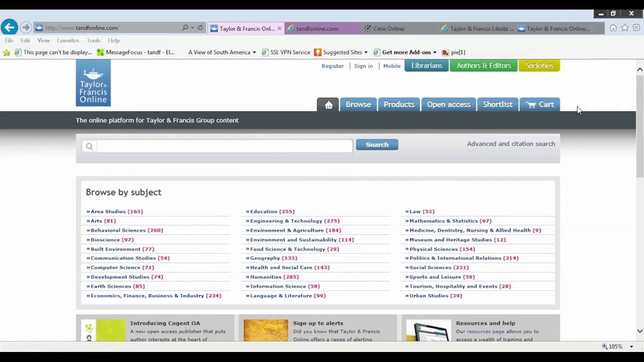Click the magnifier icon inside the search box
Viewport: 644px width, 362px height.
pos(89,146)
